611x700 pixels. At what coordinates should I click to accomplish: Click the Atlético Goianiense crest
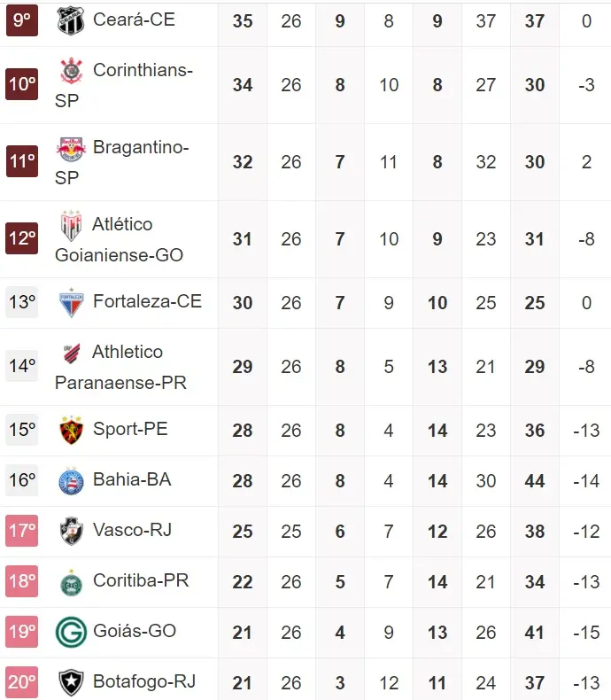[71, 226]
